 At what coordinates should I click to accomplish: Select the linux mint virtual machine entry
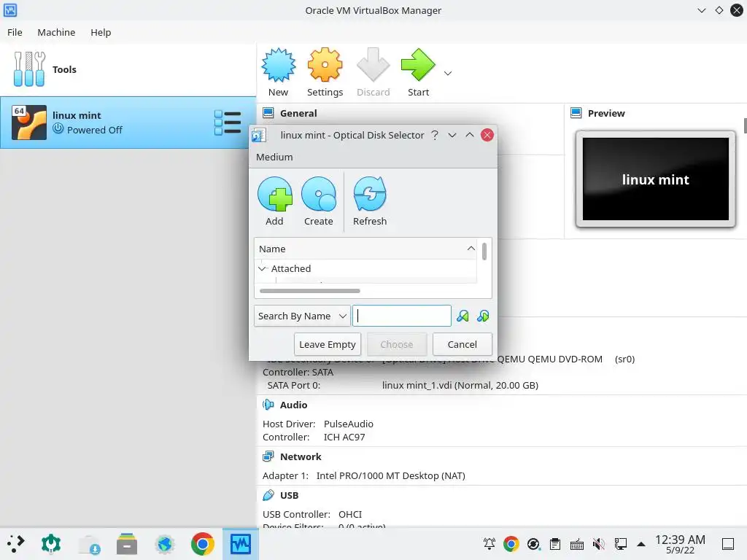coord(128,122)
